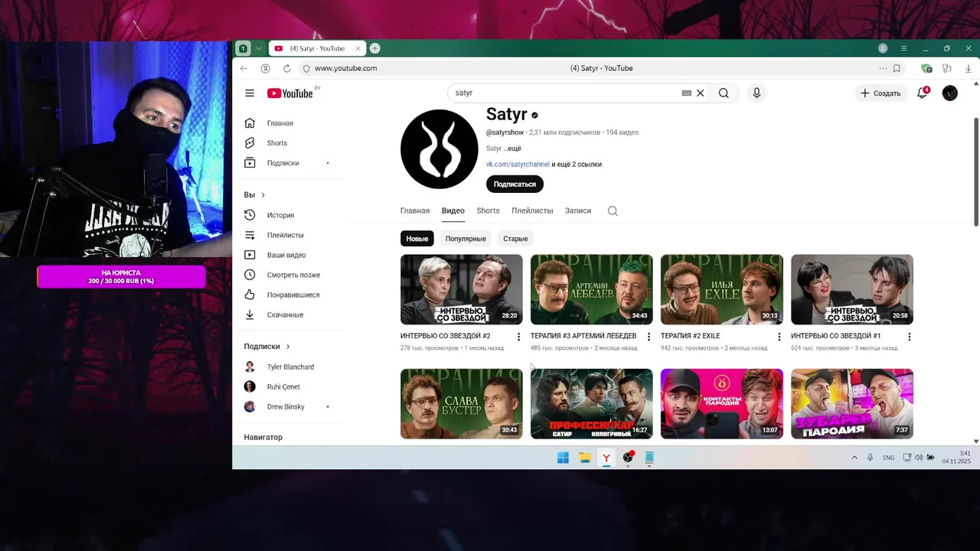This screenshot has height=551, width=980.
Task: Expand the channel description …ещё
Action: 512,148
